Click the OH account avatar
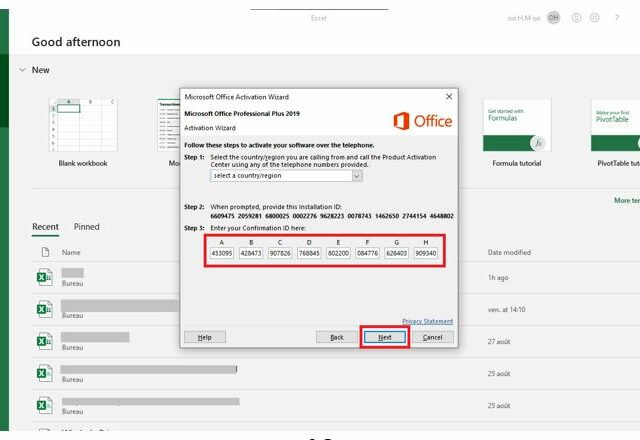Screen dimensions: 640x440 553,17
